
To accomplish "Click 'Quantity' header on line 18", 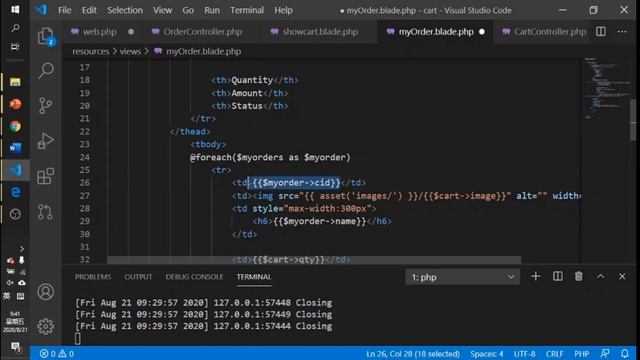I will 252,80.
